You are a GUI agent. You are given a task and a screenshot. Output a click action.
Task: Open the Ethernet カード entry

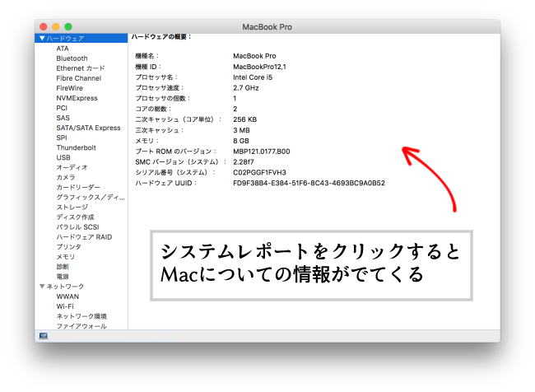pyautogui.click(x=81, y=68)
